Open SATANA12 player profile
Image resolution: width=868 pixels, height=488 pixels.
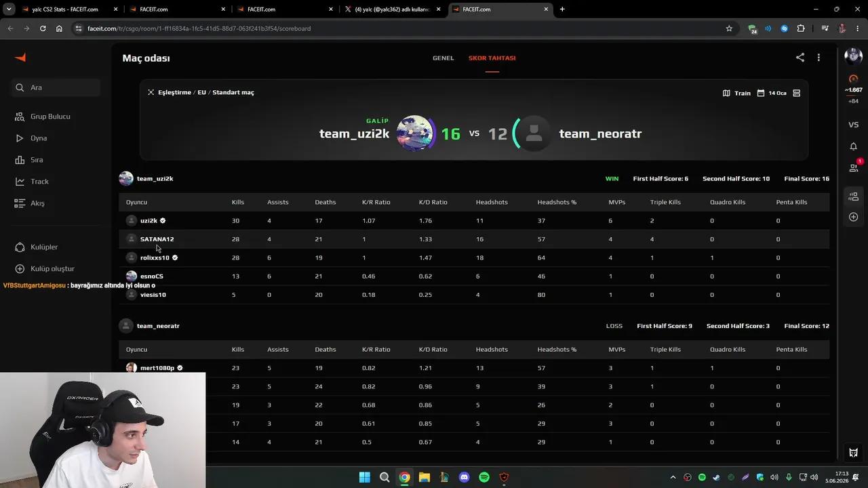tap(157, 239)
